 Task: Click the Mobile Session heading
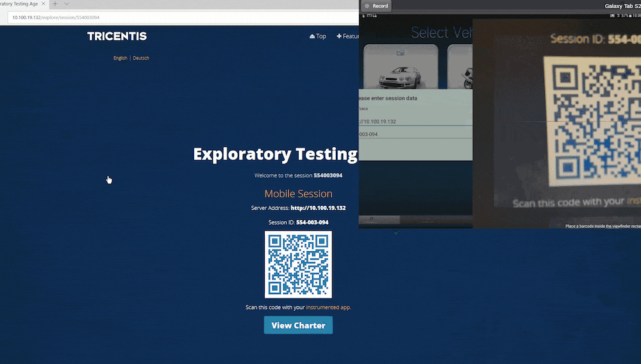pos(299,194)
